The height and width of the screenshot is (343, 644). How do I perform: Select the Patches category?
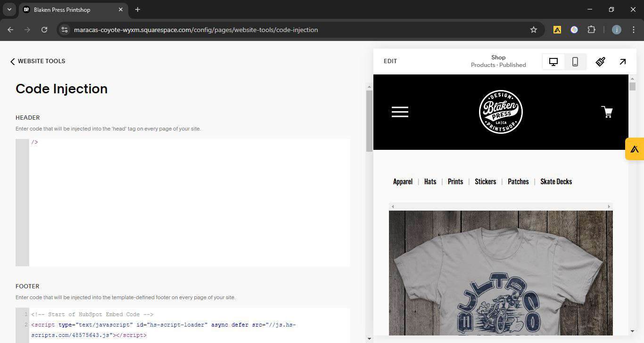pyautogui.click(x=518, y=181)
